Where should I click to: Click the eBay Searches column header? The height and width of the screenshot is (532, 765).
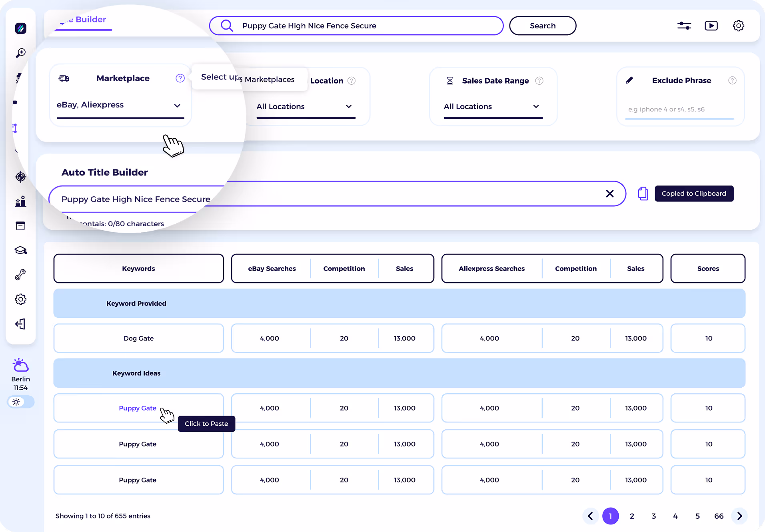tap(272, 269)
